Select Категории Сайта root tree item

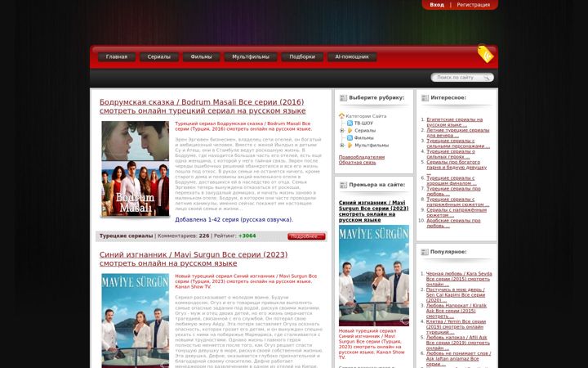[366, 116]
